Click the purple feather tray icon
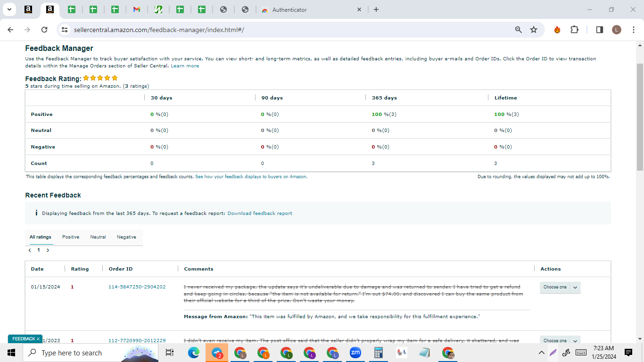This screenshot has height=362, width=644. [x=553, y=353]
